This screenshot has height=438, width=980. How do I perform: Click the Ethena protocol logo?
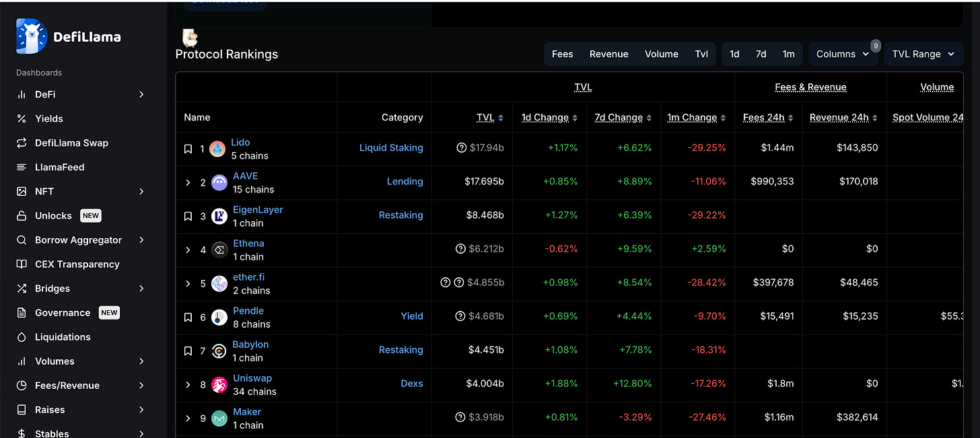click(x=219, y=250)
